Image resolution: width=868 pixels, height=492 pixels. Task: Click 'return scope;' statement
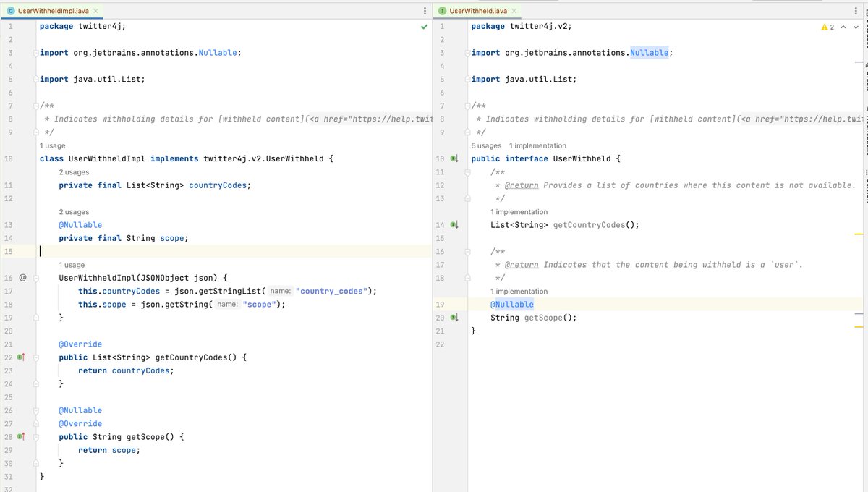point(109,450)
